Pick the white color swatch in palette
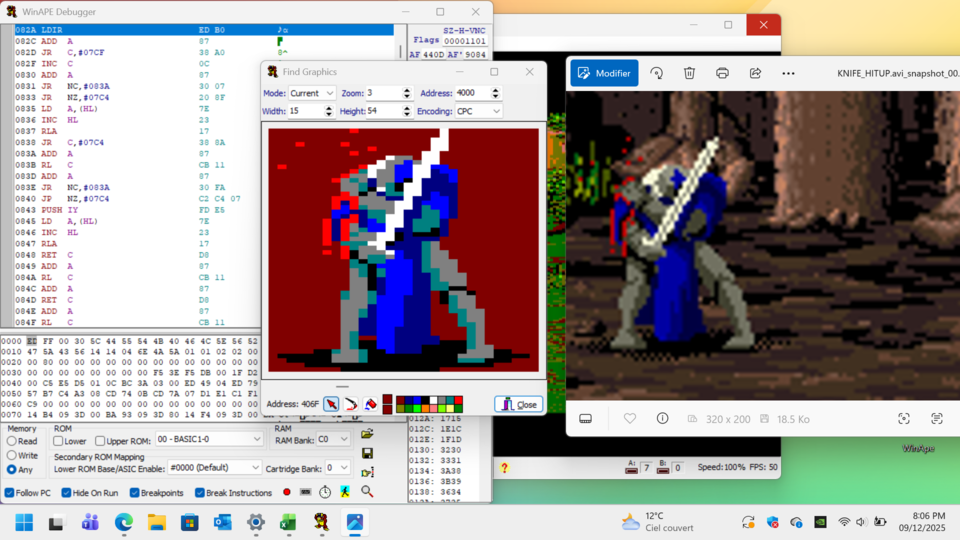This screenshot has width=960, height=540. 433,400
